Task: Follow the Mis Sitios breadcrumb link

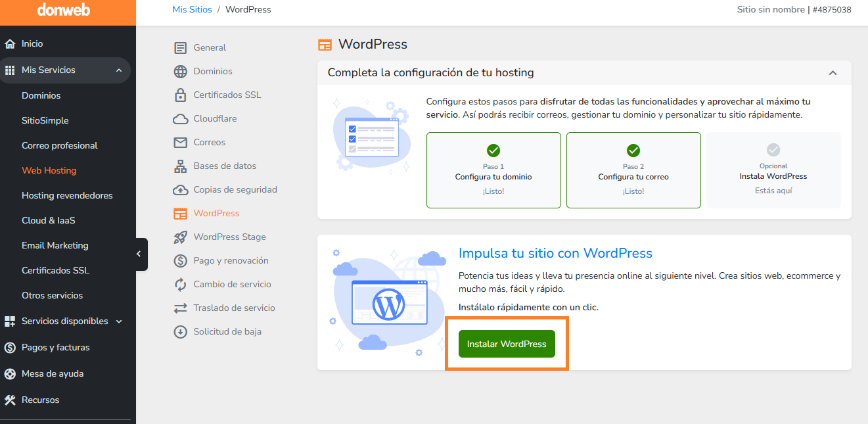Action: [x=192, y=9]
